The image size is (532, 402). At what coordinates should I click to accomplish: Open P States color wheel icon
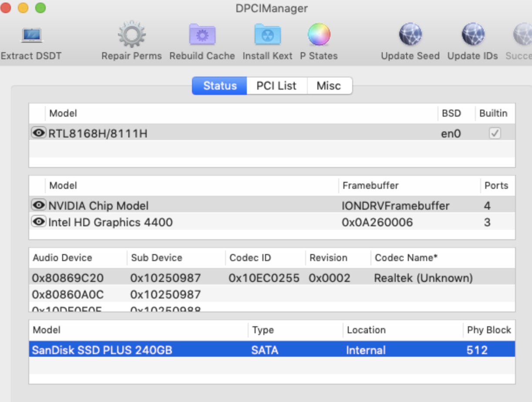[319, 36]
